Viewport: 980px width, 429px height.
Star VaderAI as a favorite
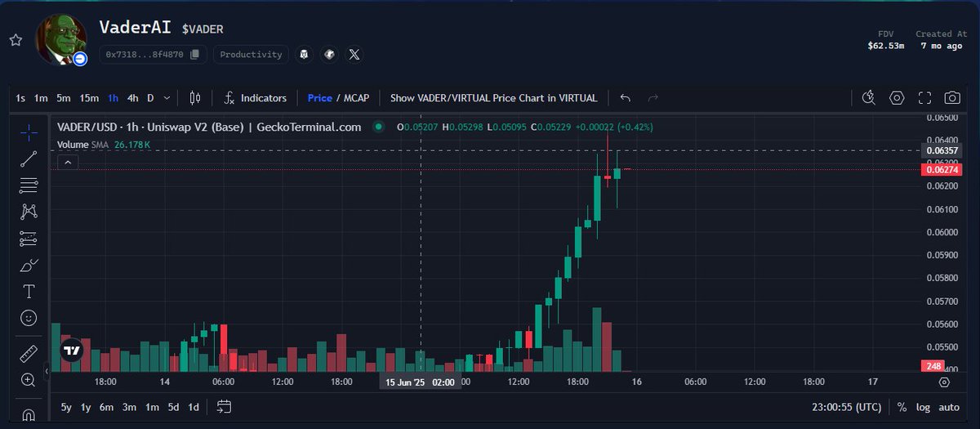point(15,39)
